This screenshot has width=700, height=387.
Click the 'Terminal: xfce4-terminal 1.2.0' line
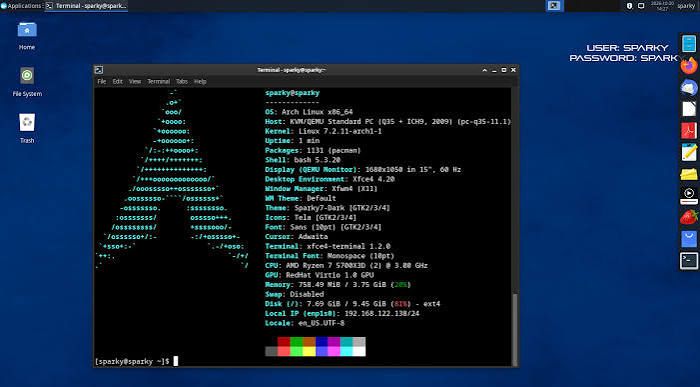click(328, 246)
